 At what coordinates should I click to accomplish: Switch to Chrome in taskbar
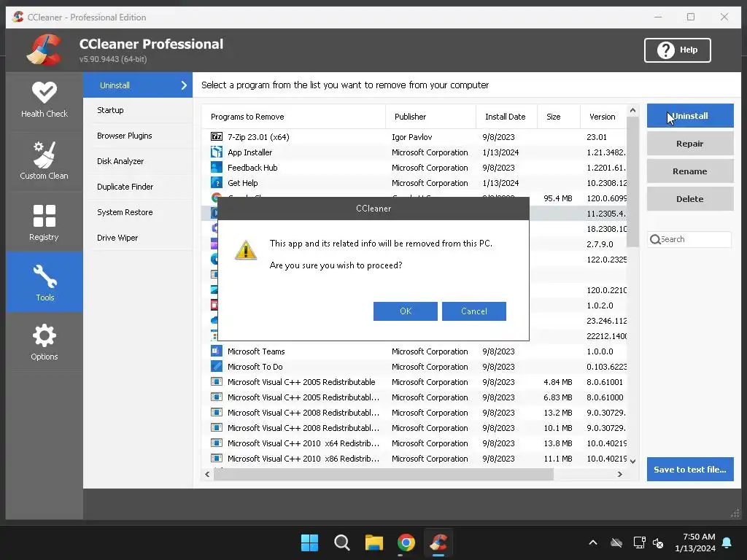click(x=406, y=542)
